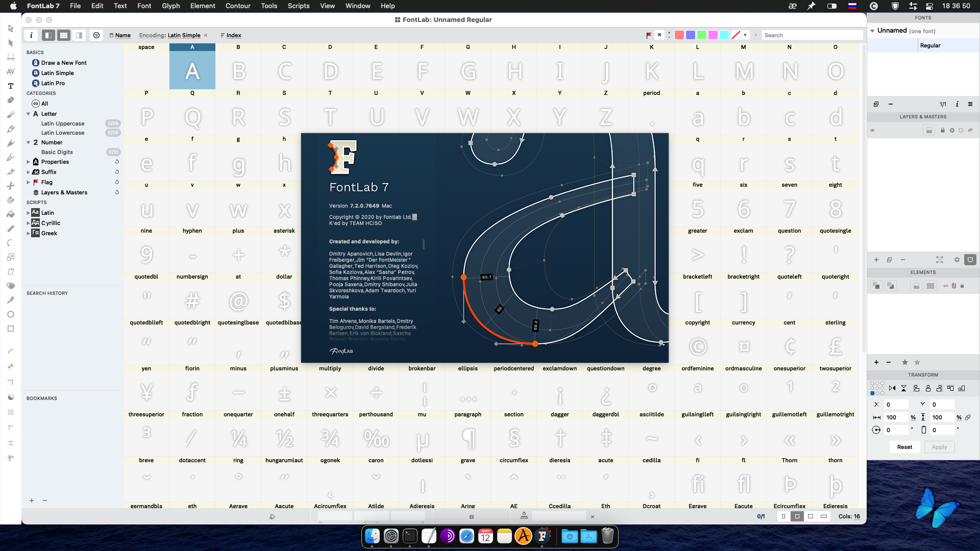Expand the Greek script group
The image size is (980, 551).
[29, 233]
